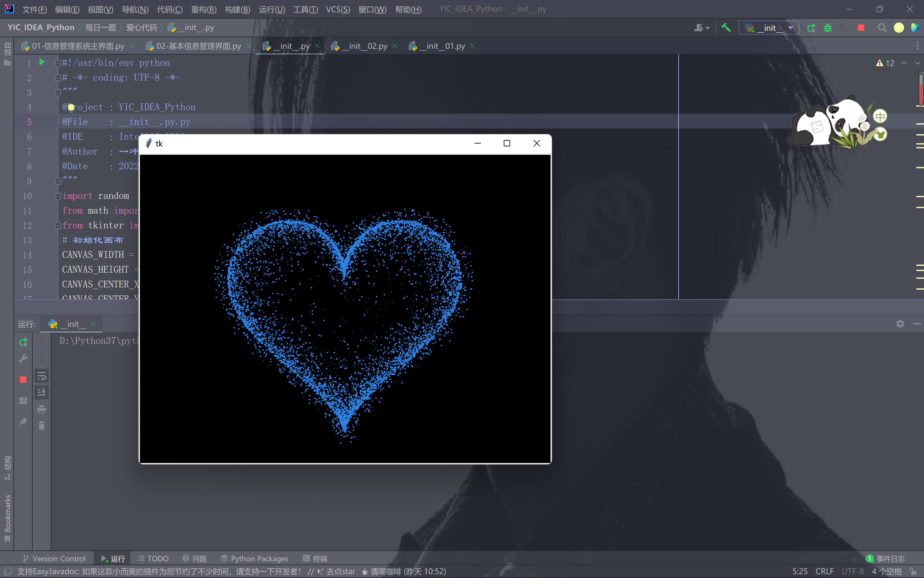
Task: Click UTF-8 encoding in status bar
Action: coord(852,571)
